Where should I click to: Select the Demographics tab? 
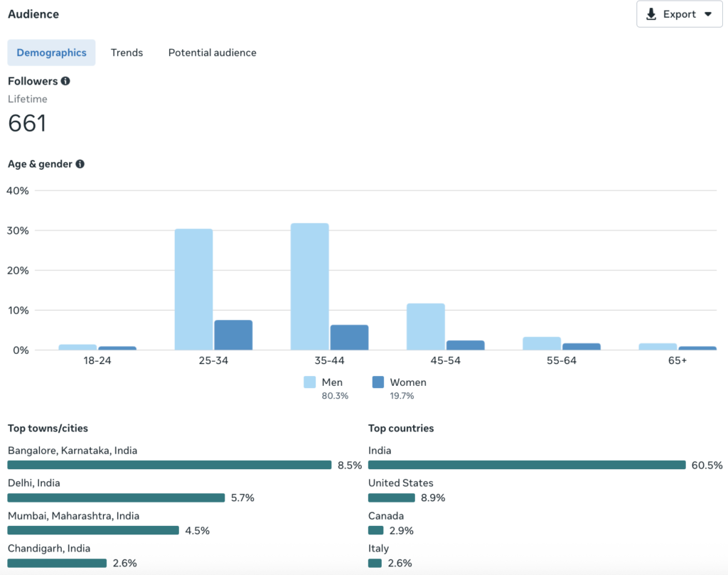tap(51, 53)
